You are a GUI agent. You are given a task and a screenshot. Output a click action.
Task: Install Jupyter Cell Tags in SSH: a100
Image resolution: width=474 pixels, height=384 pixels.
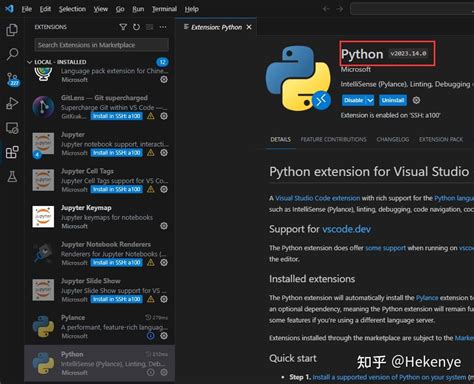click(x=117, y=189)
